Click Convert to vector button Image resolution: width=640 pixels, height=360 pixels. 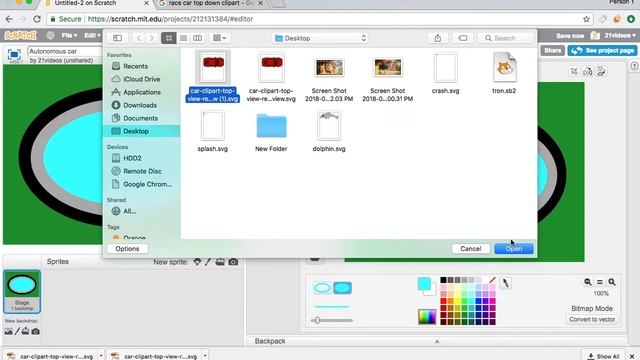coord(592,319)
